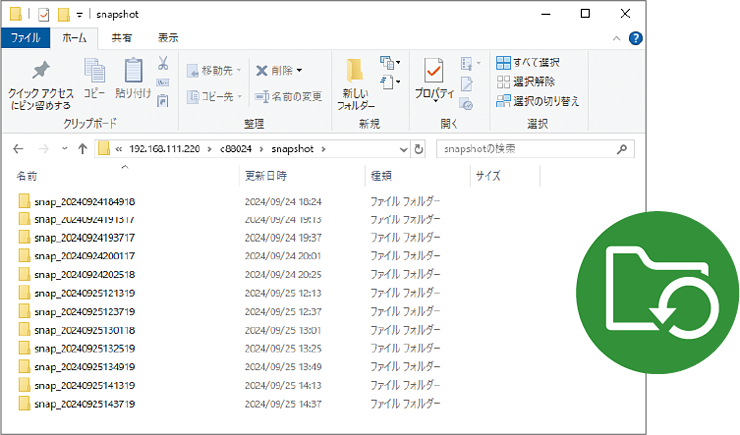Click 名前の変更 rename button
740x435 pixels.
(288, 96)
